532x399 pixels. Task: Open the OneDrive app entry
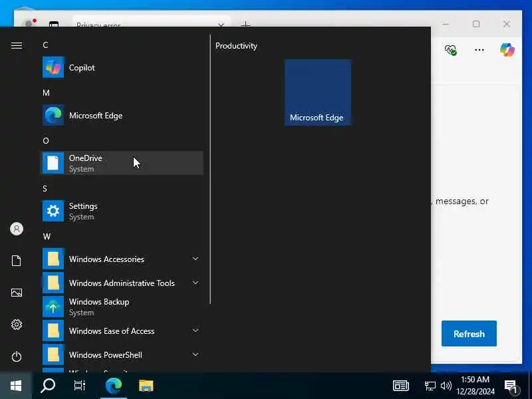122,163
